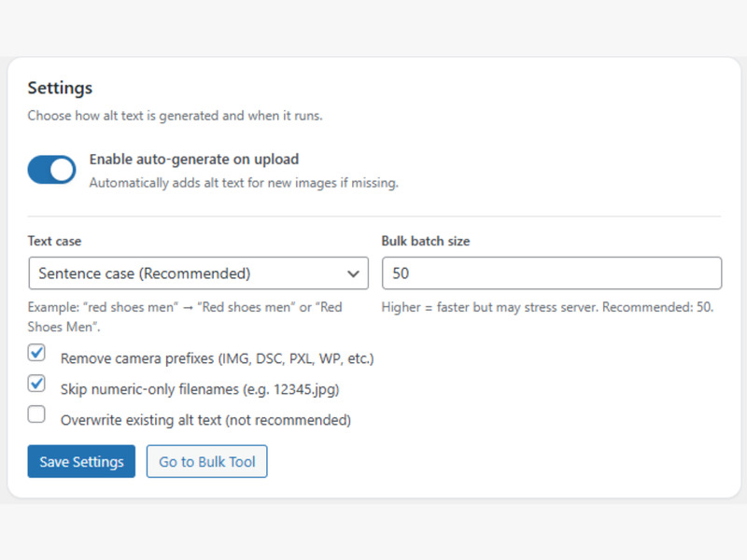Click the Settings heading
This screenshot has height=560, width=747.
[x=60, y=88]
